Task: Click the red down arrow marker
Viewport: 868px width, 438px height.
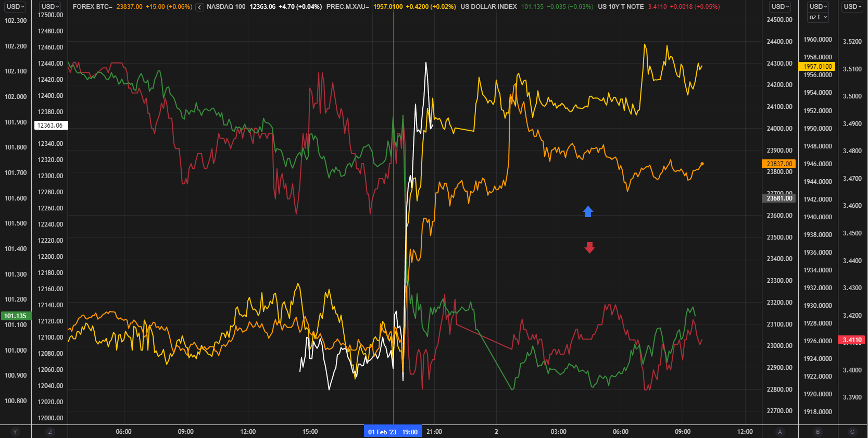Action: point(589,247)
